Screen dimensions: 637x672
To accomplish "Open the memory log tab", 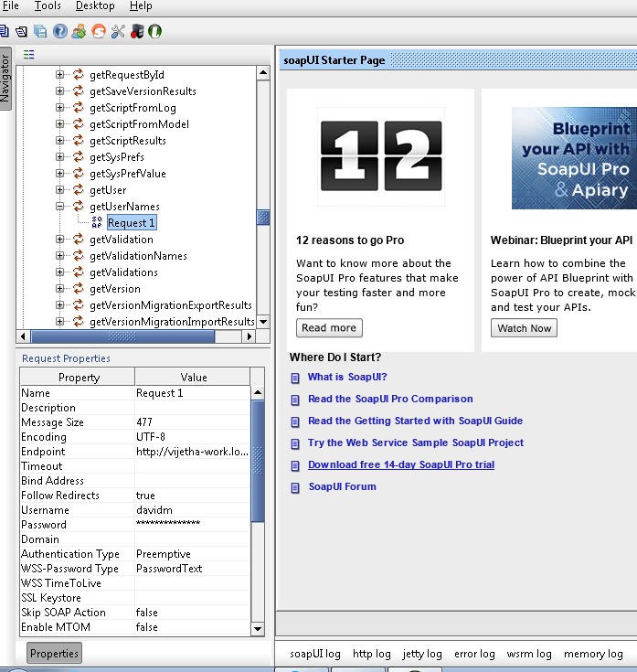I will (593, 654).
